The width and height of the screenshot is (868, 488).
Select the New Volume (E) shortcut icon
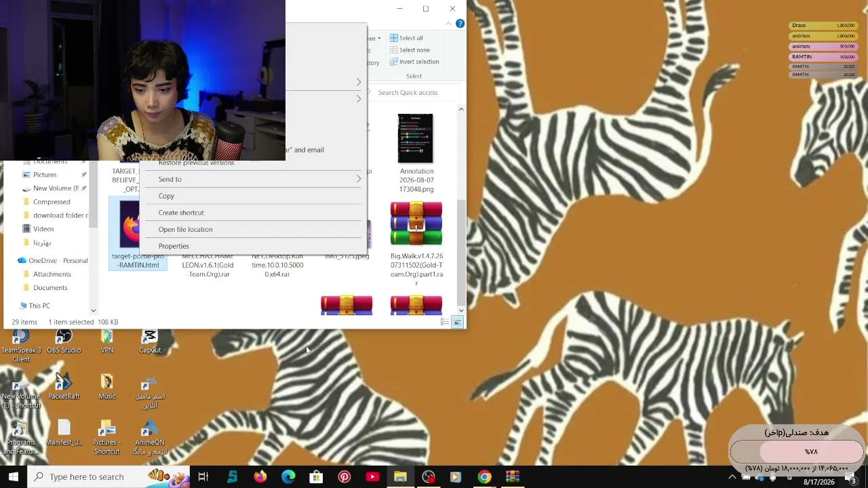click(x=21, y=392)
